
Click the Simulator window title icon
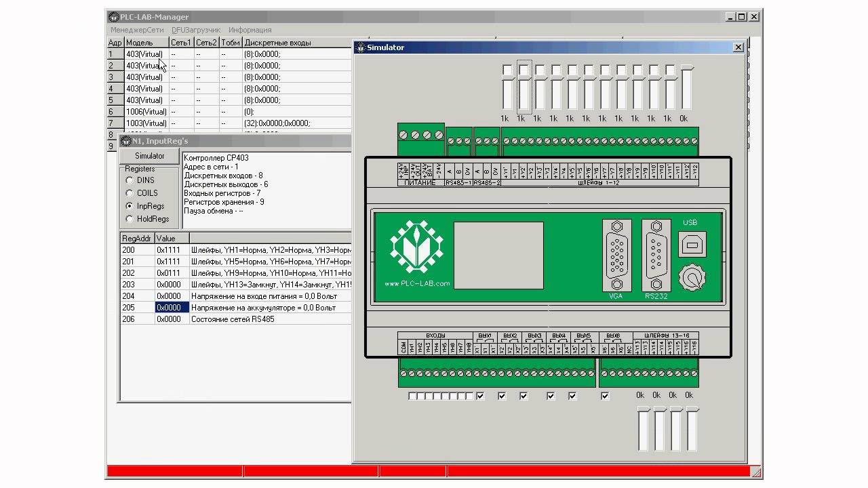click(360, 47)
